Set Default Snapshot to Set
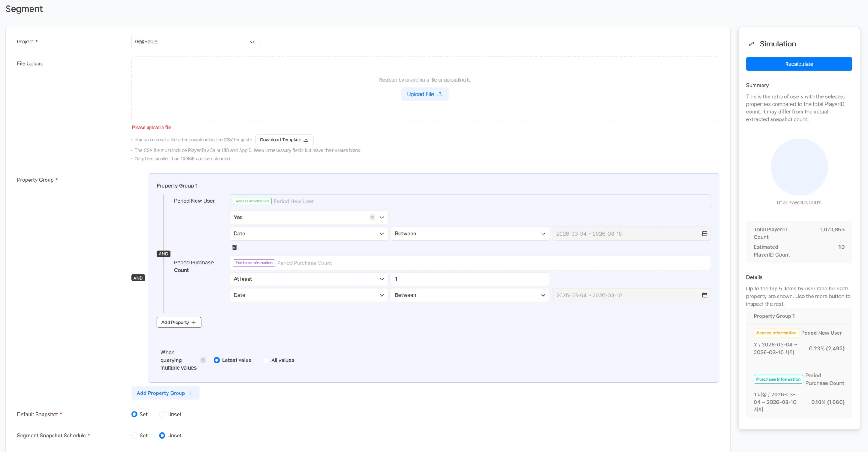 [x=134, y=415]
